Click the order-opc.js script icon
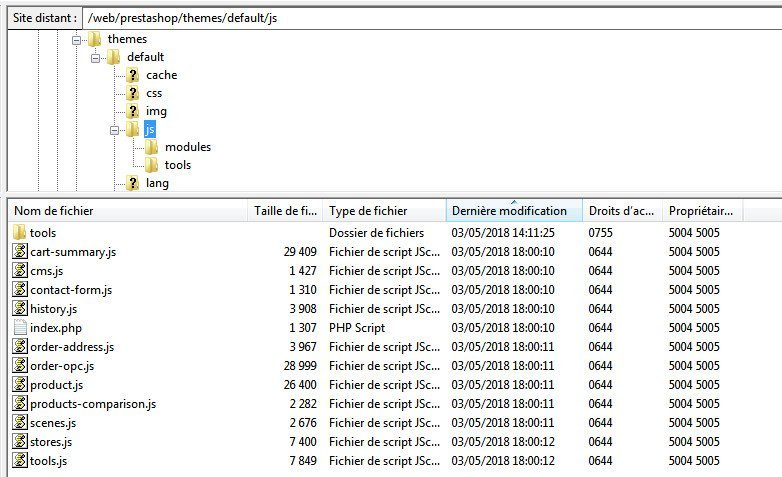Image resolution: width=782 pixels, height=477 pixels. click(x=19, y=365)
